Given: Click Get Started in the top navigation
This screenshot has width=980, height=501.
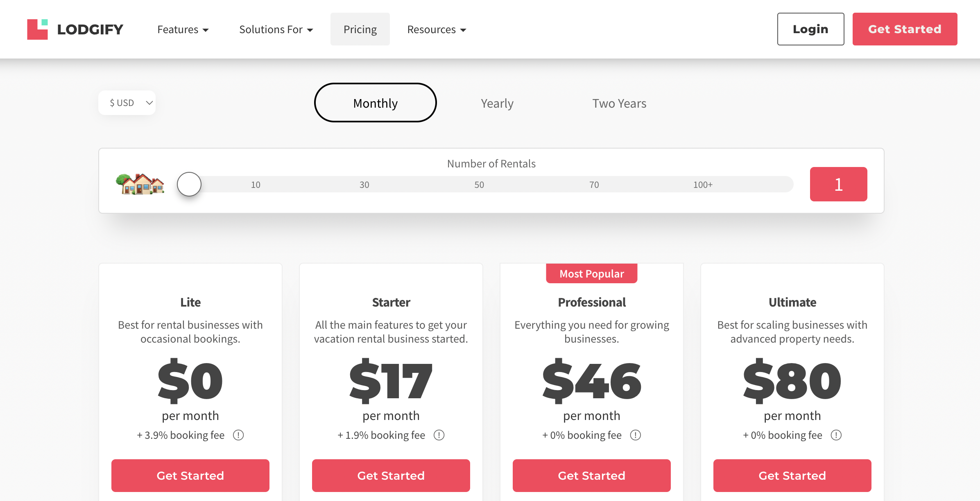Looking at the screenshot, I should (905, 29).
